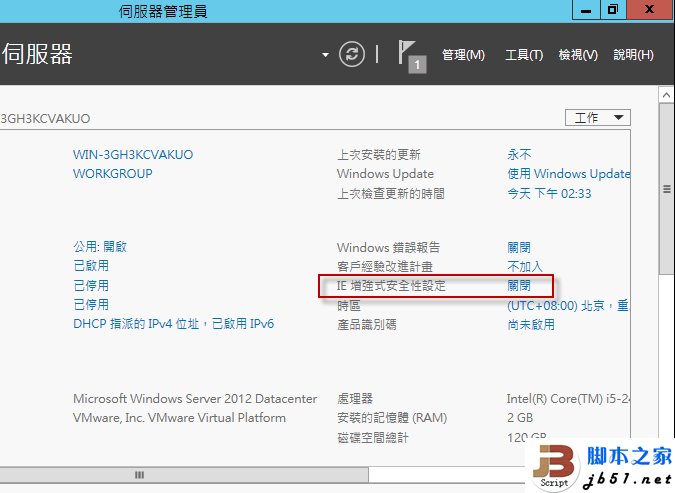Click the refresh icon in header
Viewport: 675px width, 493px height.
[x=352, y=54]
